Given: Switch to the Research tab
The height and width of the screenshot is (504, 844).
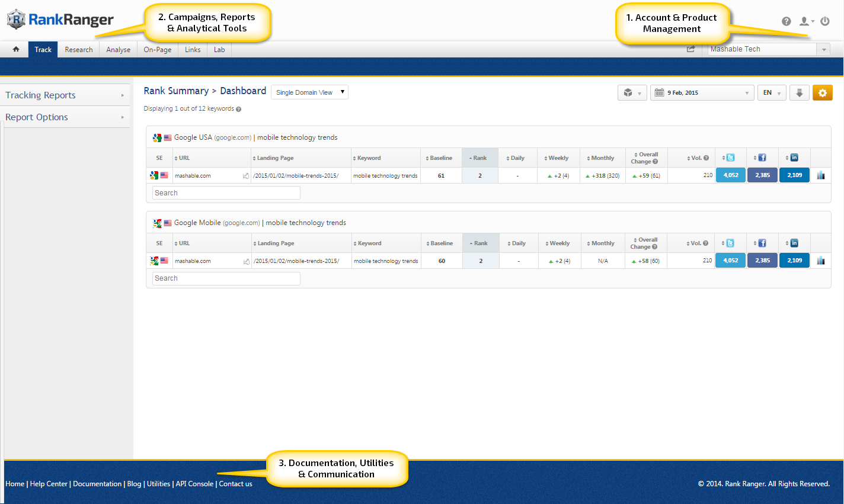Looking at the screenshot, I should [x=79, y=50].
